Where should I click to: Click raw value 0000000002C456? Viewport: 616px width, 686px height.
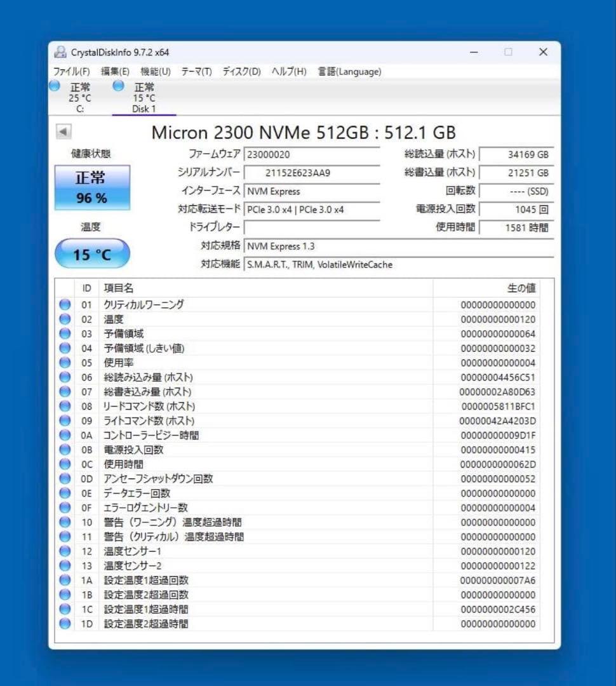tap(498, 609)
